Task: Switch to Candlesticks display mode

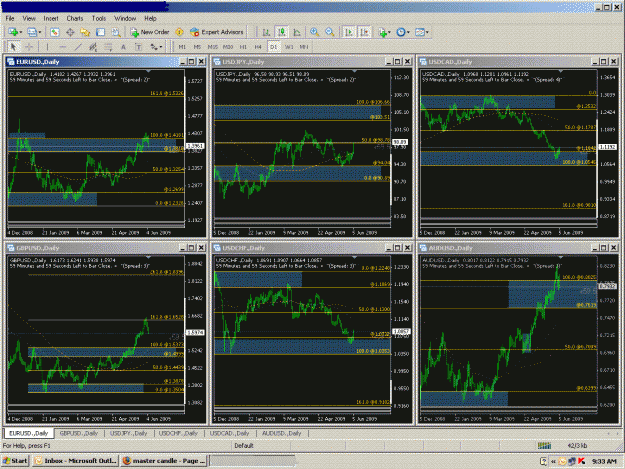Action: [x=282, y=32]
